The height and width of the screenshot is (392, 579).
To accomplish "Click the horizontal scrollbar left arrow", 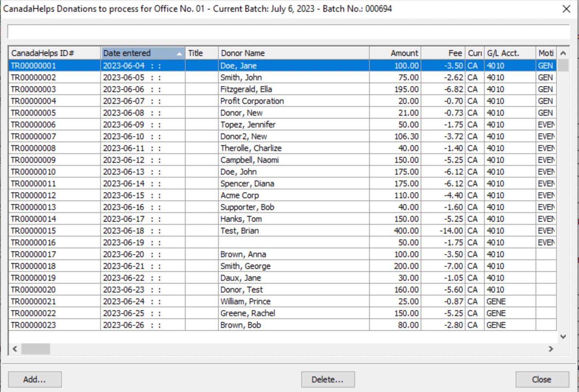I will click(15, 349).
